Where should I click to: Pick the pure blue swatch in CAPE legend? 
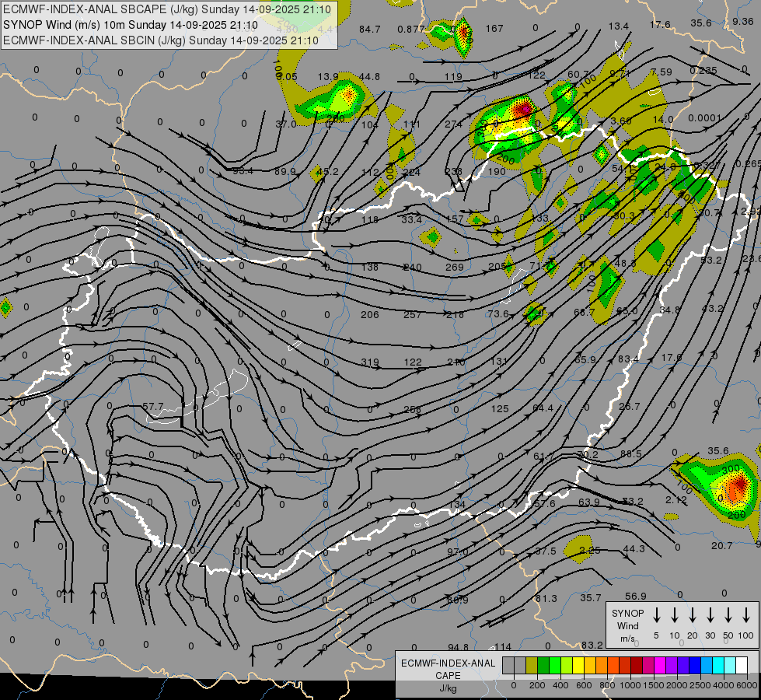(694, 666)
